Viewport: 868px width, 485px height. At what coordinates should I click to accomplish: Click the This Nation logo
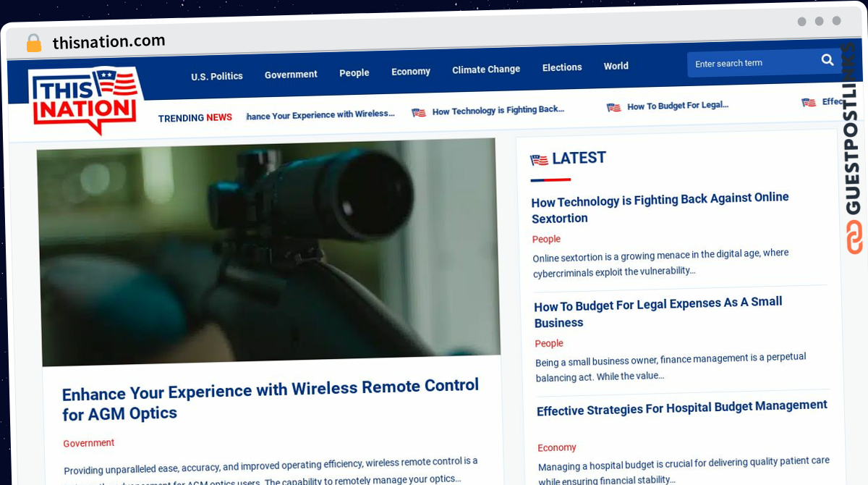[x=85, y=100]
